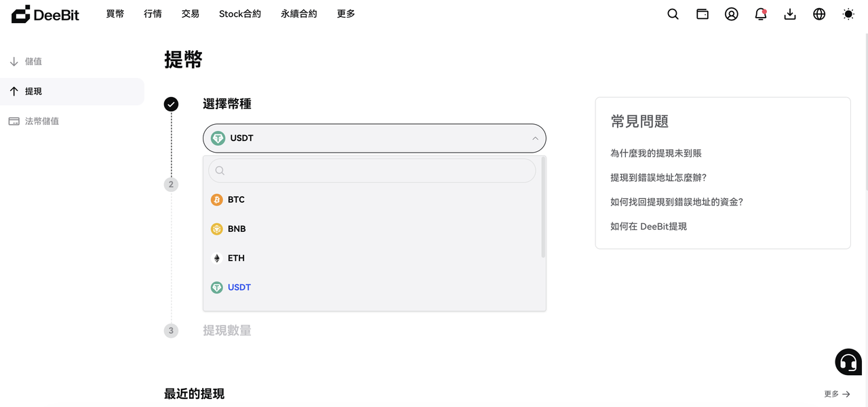Click the BNB coin icon

click(x=216, y=229)
